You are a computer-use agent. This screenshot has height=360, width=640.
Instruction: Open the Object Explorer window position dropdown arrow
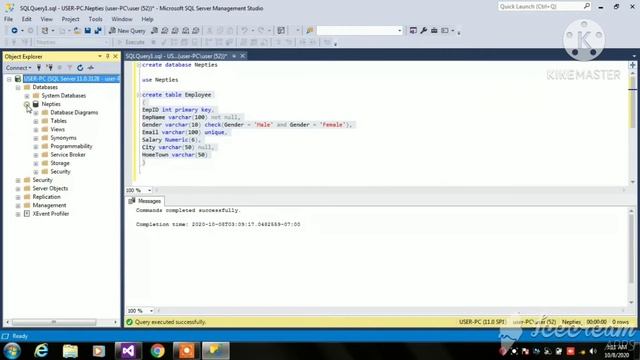click(100, 56)
